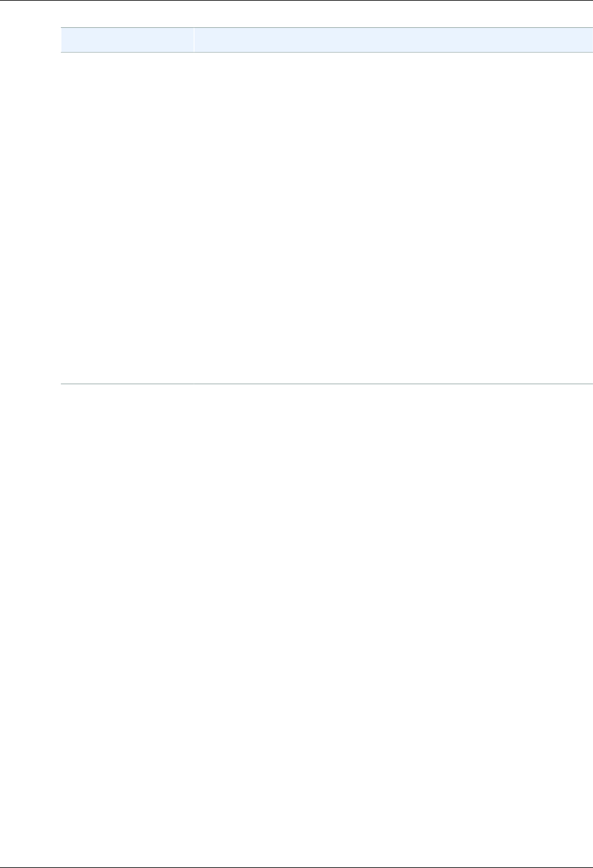593x868 pixels.
Task: Click the blank page area below the table
Action: point(327,625)
